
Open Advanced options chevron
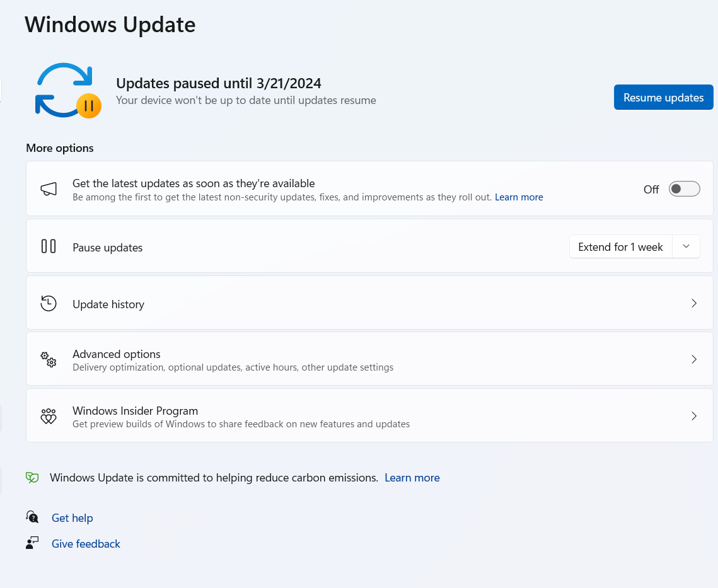[x=694, y=359]
